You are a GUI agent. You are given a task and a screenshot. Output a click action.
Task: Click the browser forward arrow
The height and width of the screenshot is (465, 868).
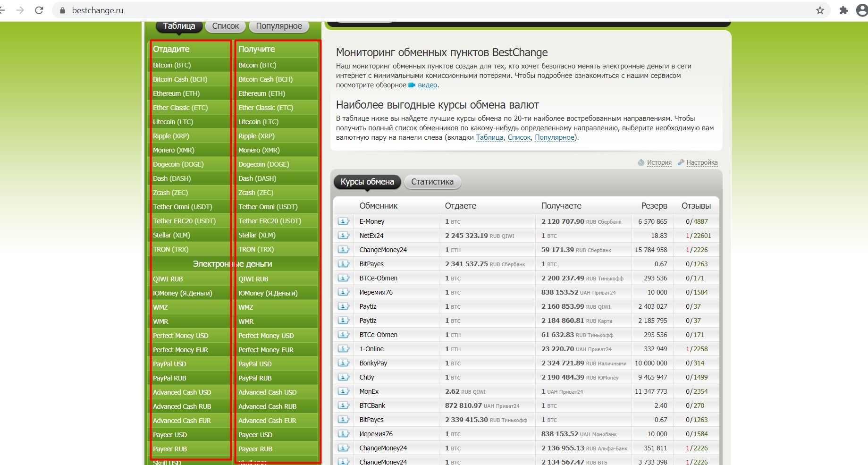(20, 10)
